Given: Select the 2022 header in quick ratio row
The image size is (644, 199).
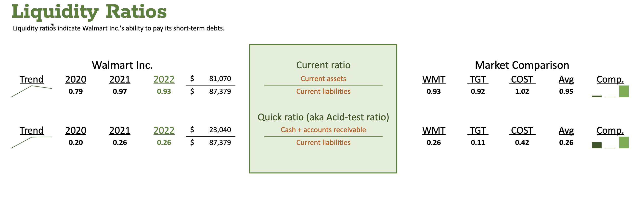Looking at the screenshot, I should pyautogui.click(x=164, y=130).
